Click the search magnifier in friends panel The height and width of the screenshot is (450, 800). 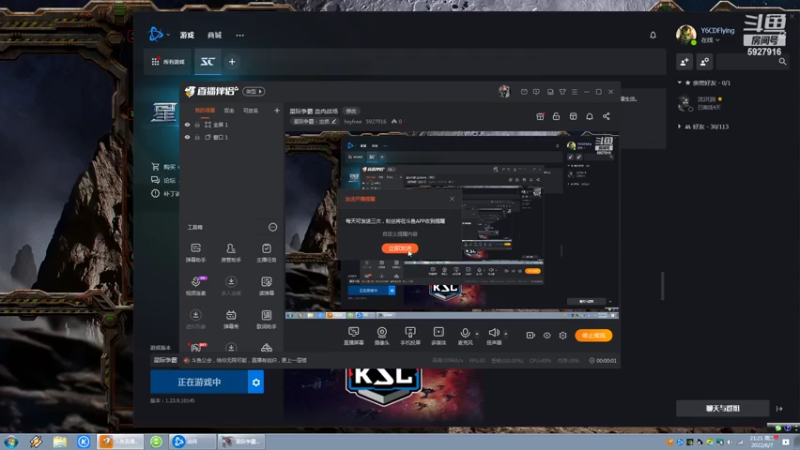tap(782, 62)
